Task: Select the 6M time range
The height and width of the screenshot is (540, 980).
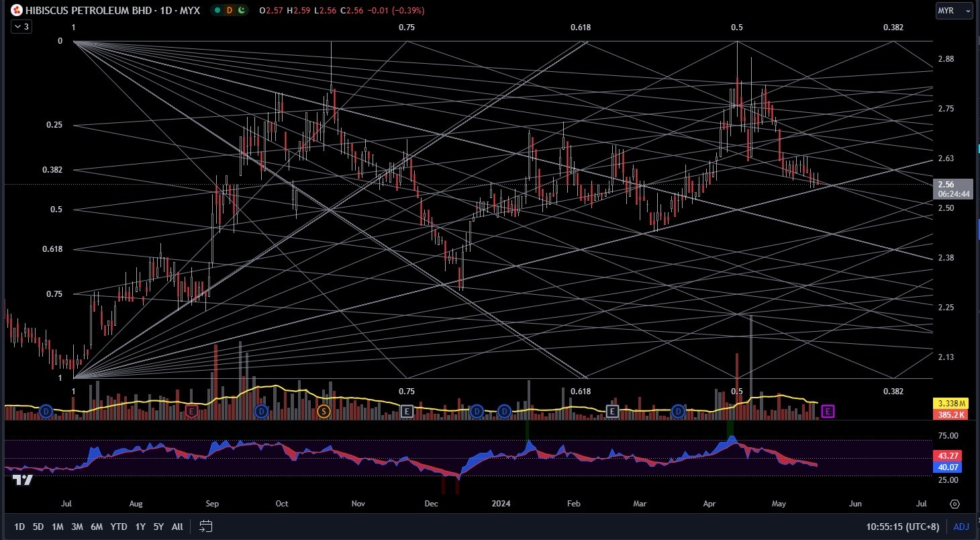Action: click(x=97, y=527)
